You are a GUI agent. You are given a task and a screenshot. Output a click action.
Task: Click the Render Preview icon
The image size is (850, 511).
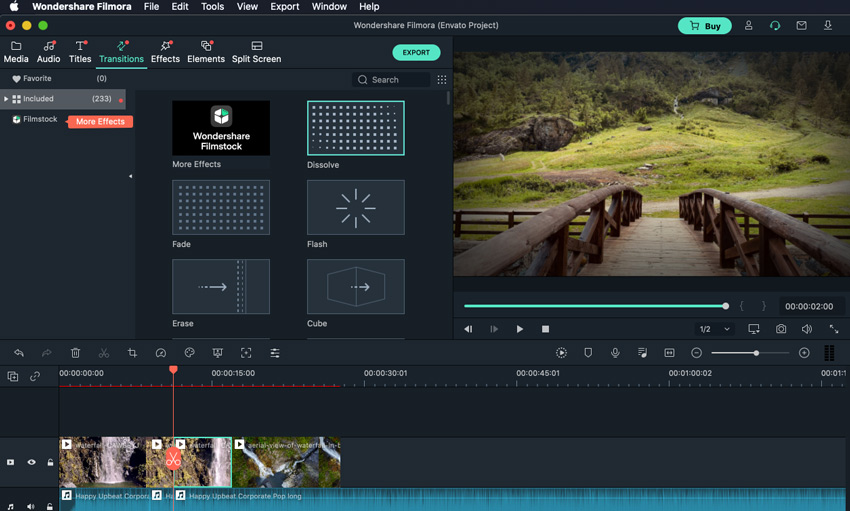coord(562,353)
